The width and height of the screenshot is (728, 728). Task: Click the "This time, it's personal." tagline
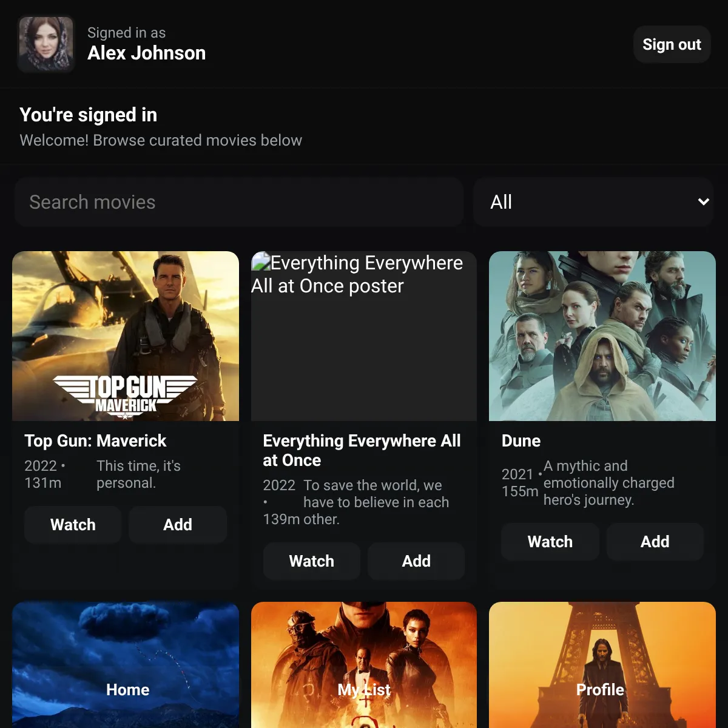[139, 474]
